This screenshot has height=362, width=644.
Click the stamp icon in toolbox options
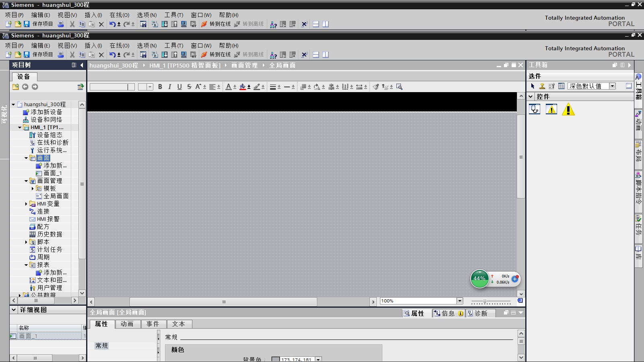[542, 86]
